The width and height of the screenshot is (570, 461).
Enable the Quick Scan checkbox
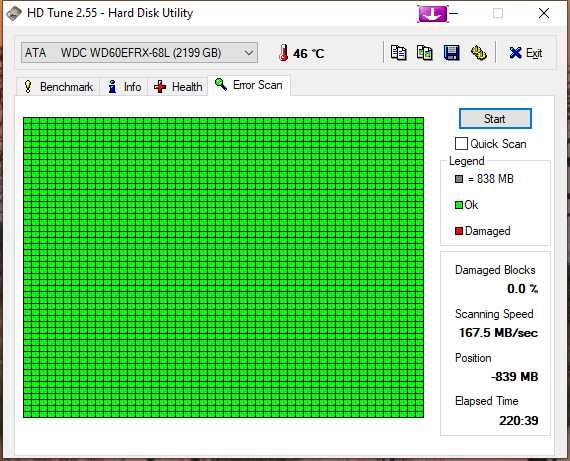click(x=461, y=144)
